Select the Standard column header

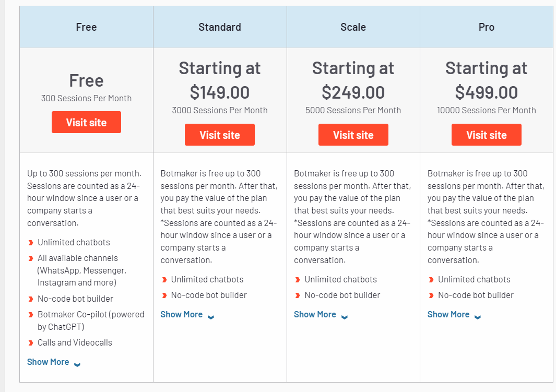click(219, 27)
